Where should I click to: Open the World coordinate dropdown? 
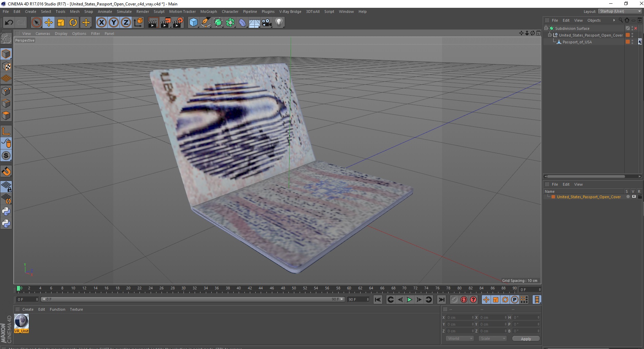[459, 338]
